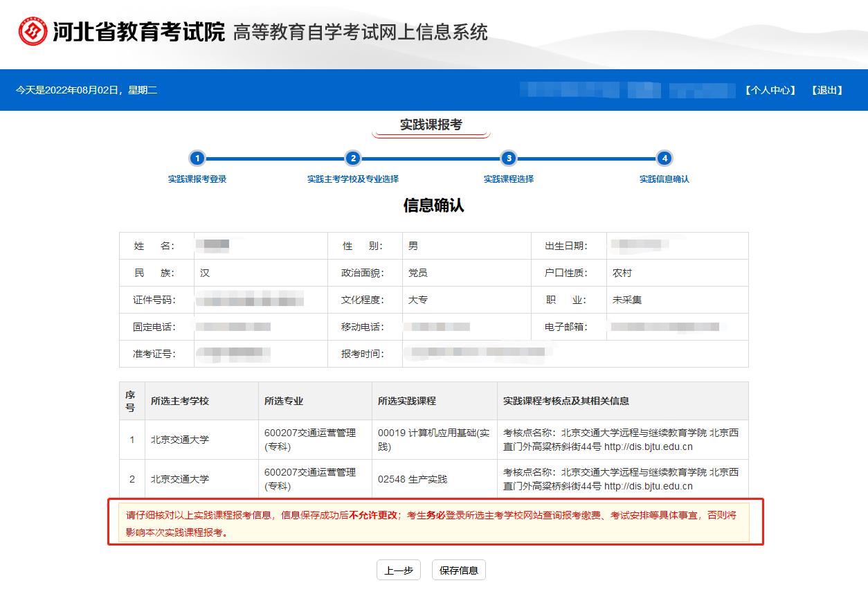The width and height of the screenshot is (868, 594).
Task: Click 北京交通大学 in row 1
Action: point(180,440)
